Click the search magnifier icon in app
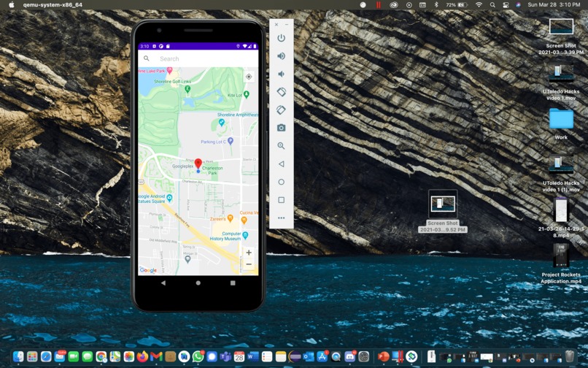 click(x=147, y=58)
